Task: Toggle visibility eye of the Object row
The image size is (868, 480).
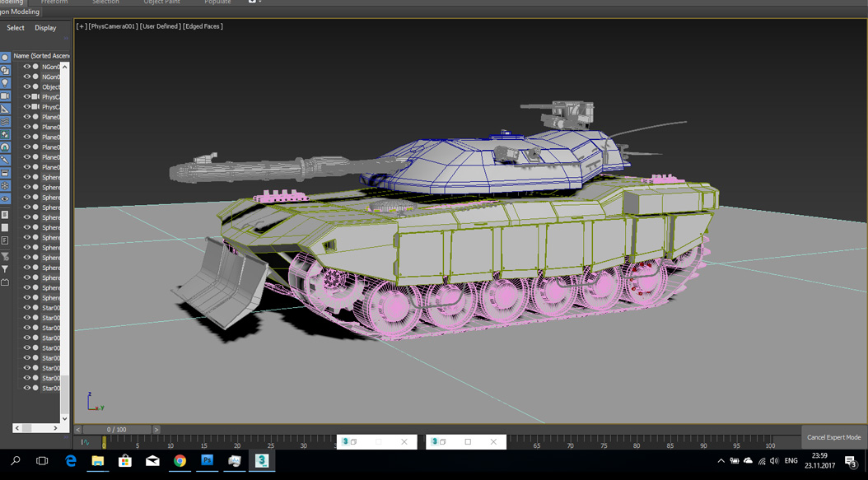Action: [x=26, y=87]
